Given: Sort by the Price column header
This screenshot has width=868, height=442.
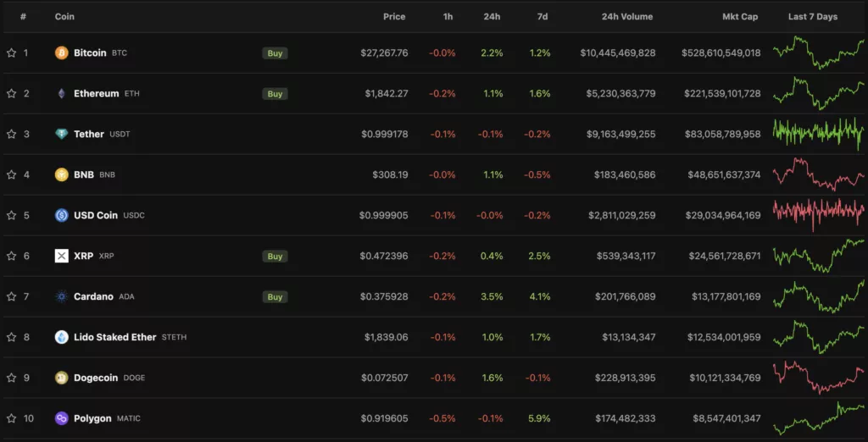Looking at the screenshot, I should pos(394,17).
